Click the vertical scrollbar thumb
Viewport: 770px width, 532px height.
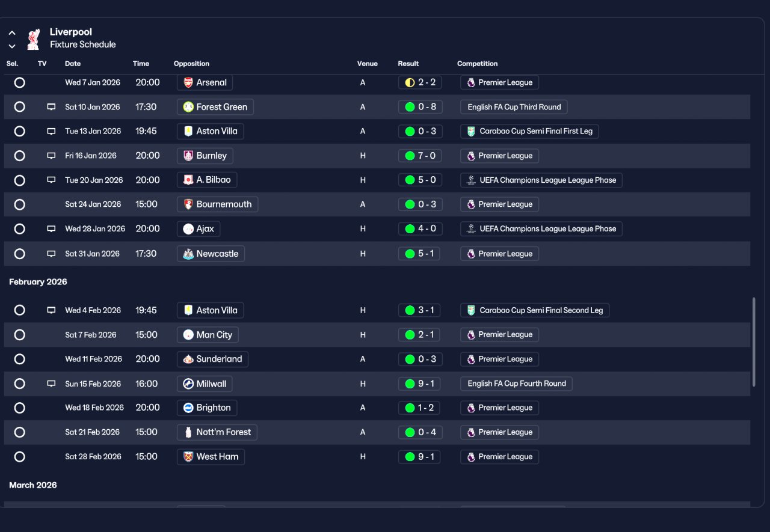point(754,342)
